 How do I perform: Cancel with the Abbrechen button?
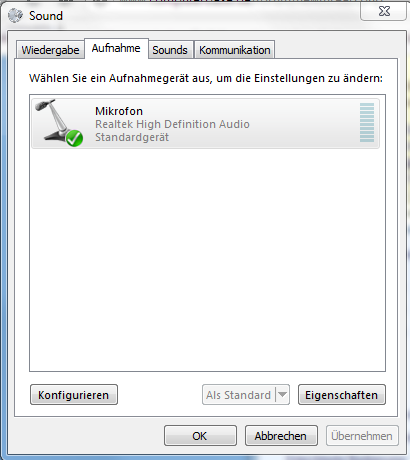point(281,436)
